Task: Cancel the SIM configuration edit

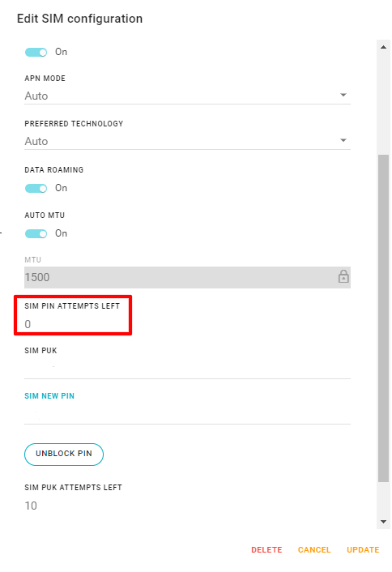Action: pyautogui.click(x=314, y=550)
